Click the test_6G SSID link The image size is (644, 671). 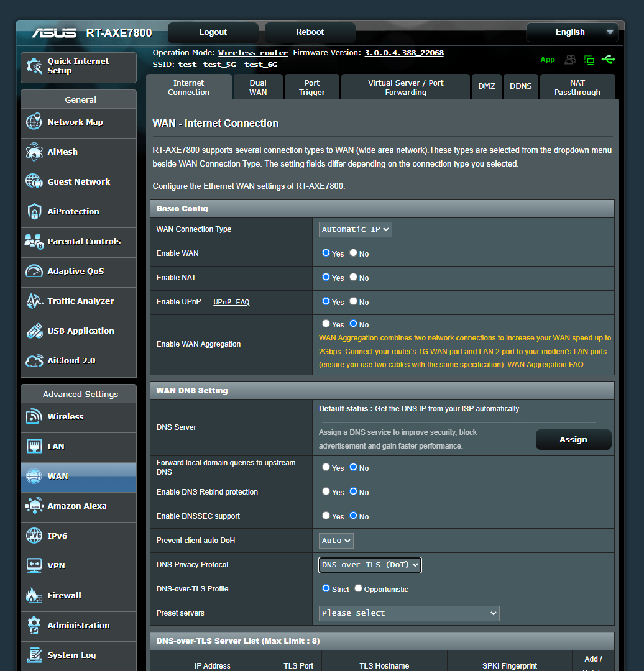click(x=260, y=65)
